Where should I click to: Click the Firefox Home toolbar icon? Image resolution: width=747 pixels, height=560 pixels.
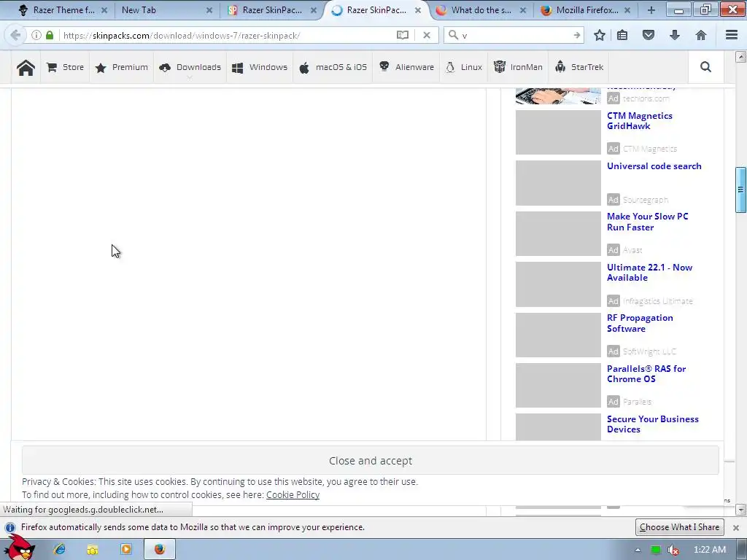click(701, 35)
